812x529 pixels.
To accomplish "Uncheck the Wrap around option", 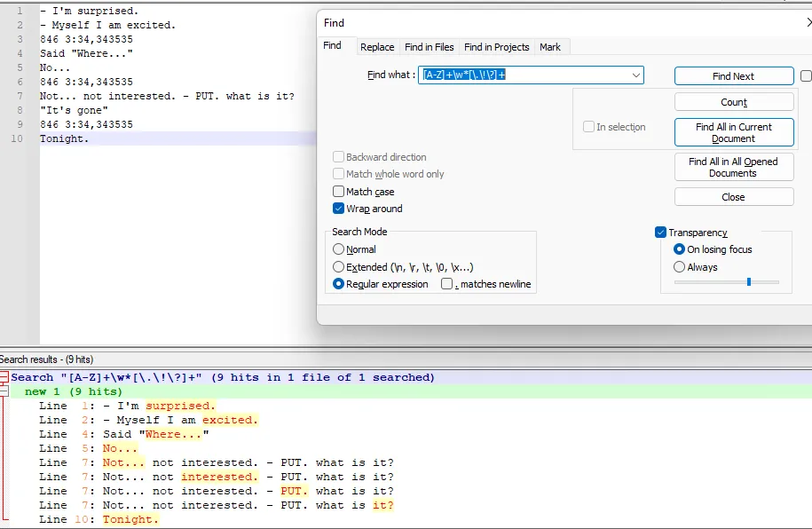I will [x=339, y=209].
